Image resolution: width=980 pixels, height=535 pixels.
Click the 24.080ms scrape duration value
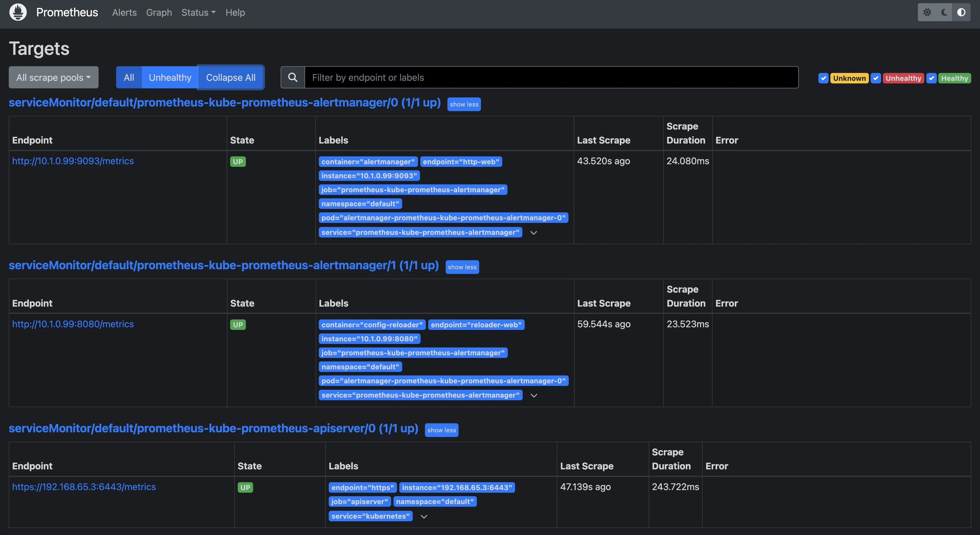(688, 161)
